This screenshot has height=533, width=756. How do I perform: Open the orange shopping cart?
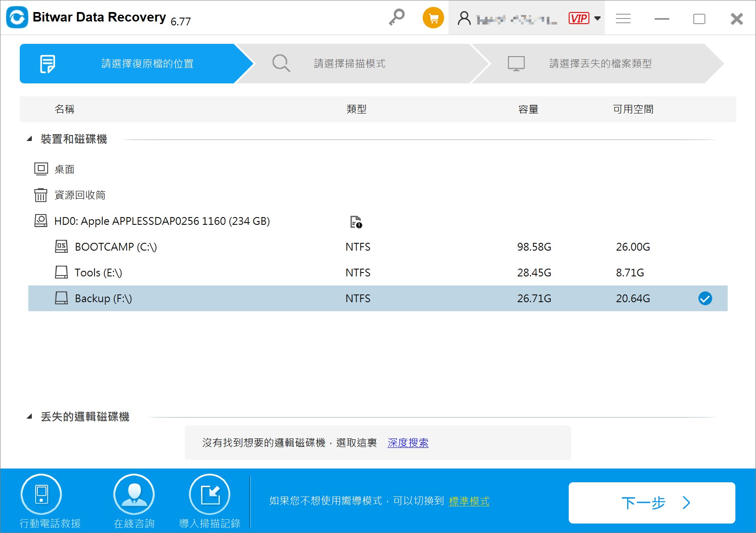(433, 18)
